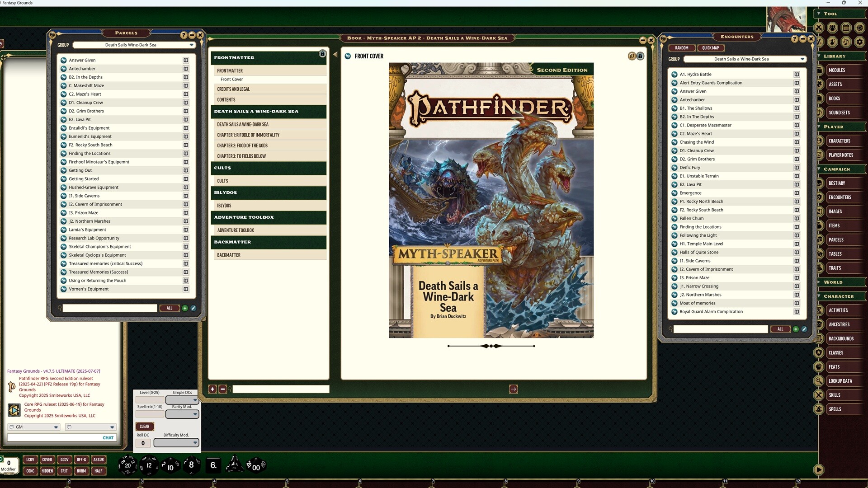868x488 pixels.
Task: Click the page position marker under the cover
Action: click(491, 346)
